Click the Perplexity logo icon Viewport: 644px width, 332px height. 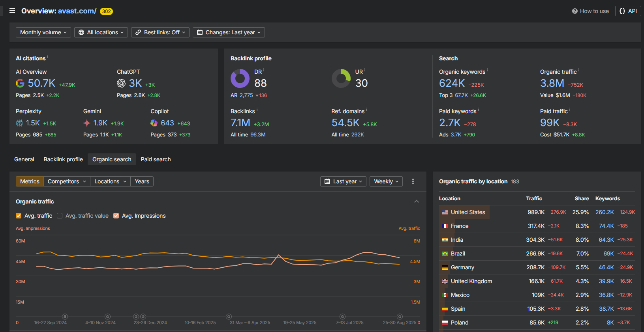click(x=19, y=123)
